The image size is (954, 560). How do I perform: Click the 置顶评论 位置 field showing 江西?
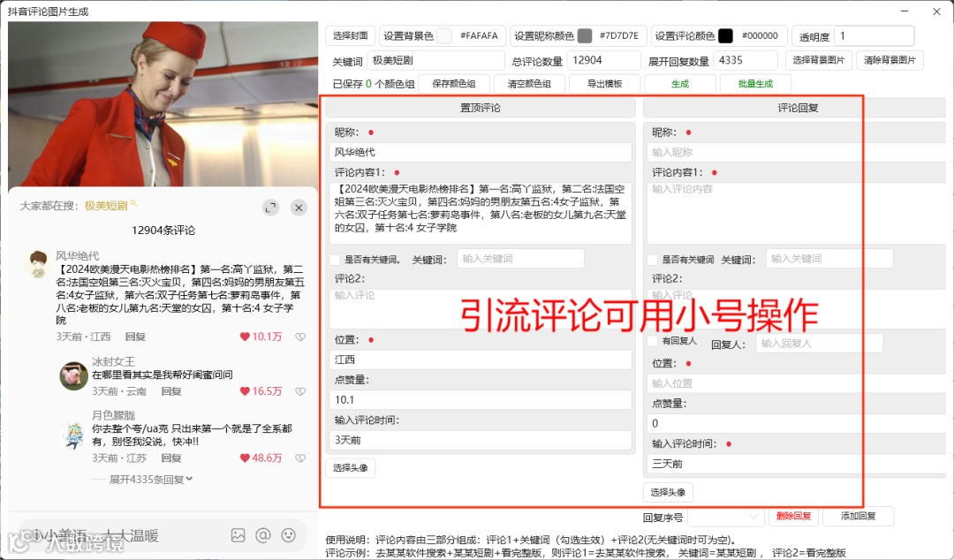481,359
